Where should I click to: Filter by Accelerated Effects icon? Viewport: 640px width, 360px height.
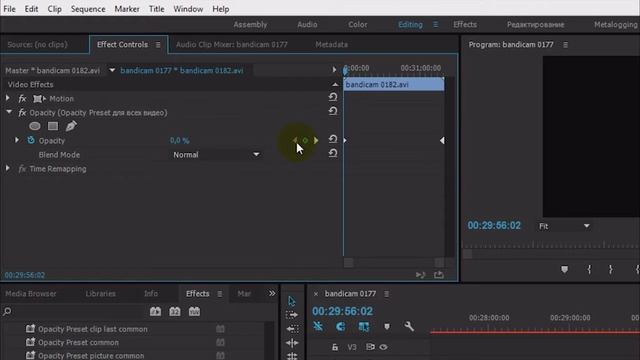tap(155, 312)
